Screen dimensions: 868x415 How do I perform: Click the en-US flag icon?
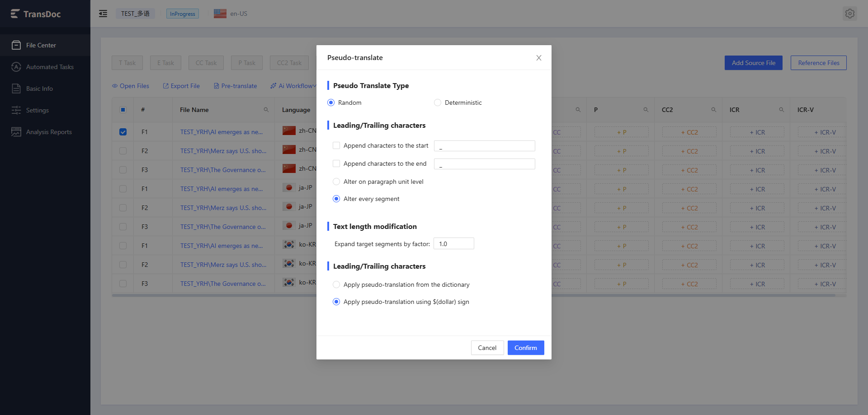click(x=220, y=14)
